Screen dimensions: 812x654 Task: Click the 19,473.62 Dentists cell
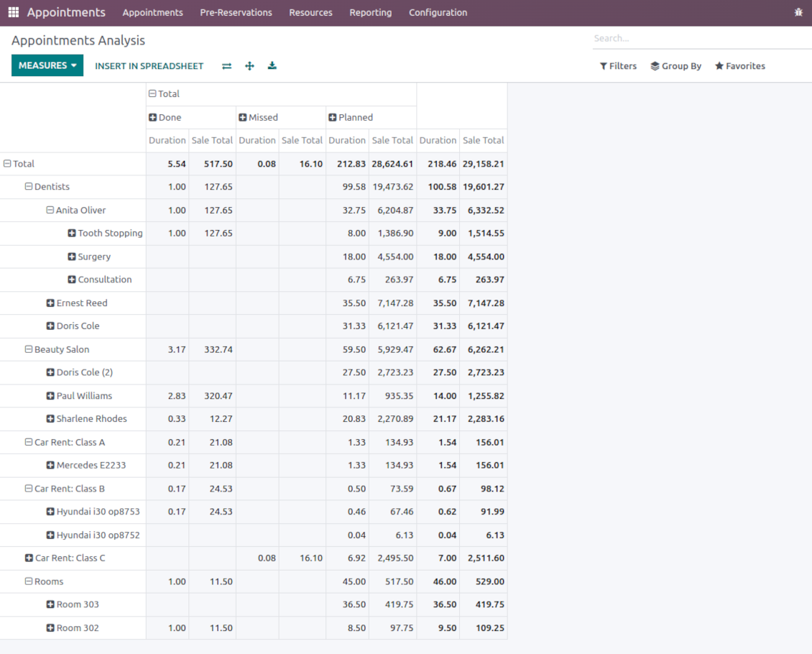[392, 186]
